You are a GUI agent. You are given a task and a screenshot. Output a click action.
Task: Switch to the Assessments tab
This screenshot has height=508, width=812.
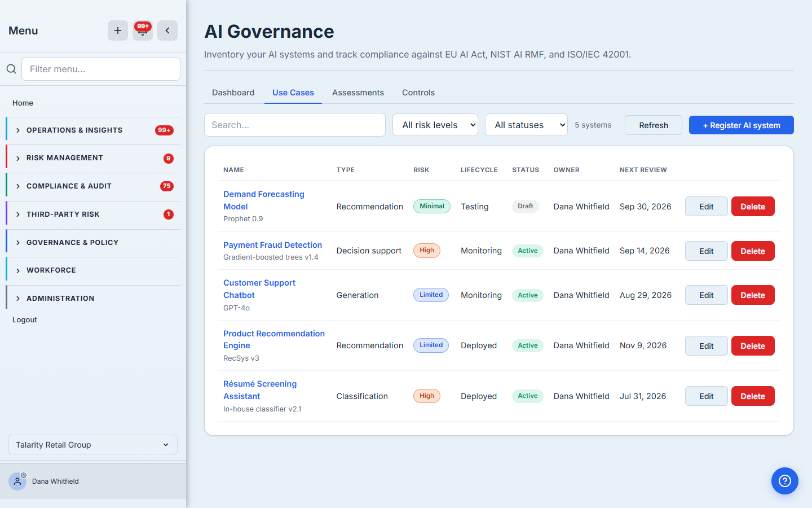(358, 93)
